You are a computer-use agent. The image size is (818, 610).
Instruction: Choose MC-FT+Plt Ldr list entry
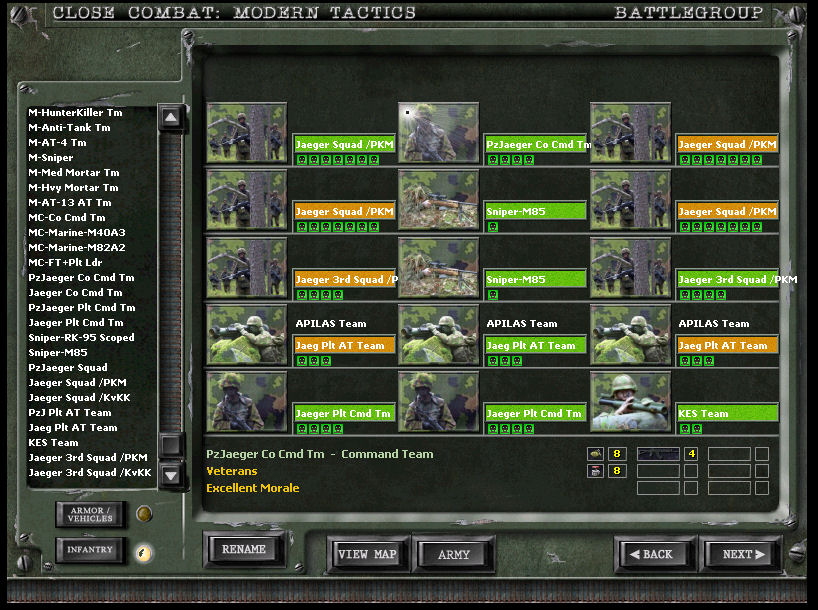point(65,263)
